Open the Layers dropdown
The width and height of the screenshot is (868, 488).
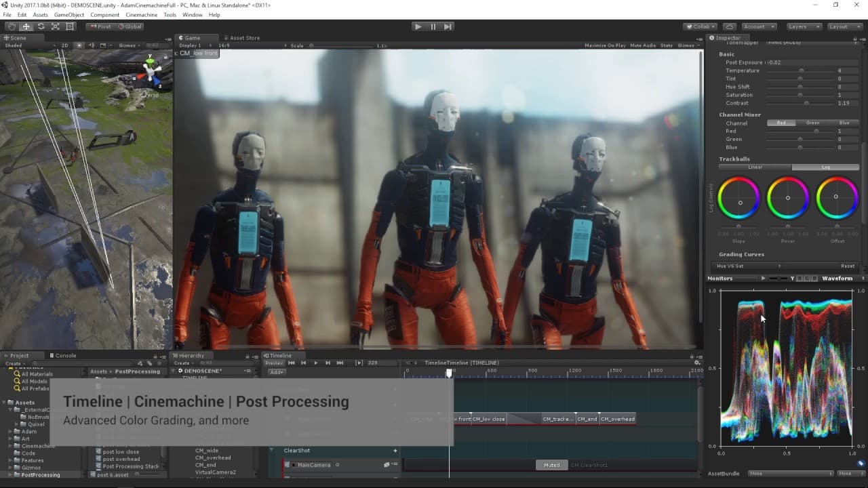pos(804,26)
